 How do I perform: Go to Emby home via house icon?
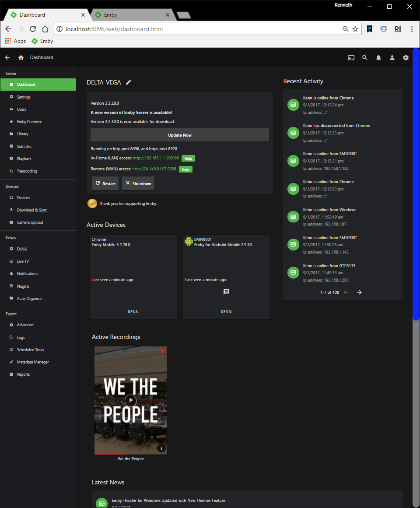[21, 58]
